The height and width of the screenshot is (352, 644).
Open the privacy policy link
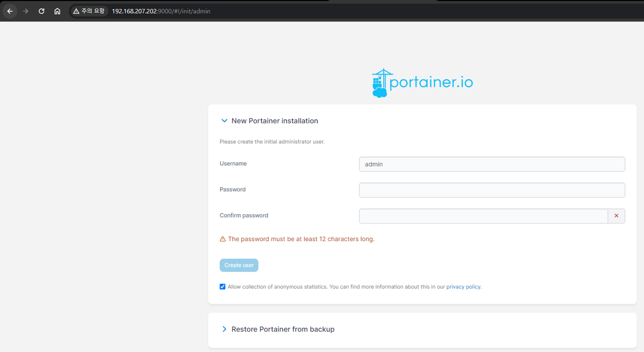point(463,287)
